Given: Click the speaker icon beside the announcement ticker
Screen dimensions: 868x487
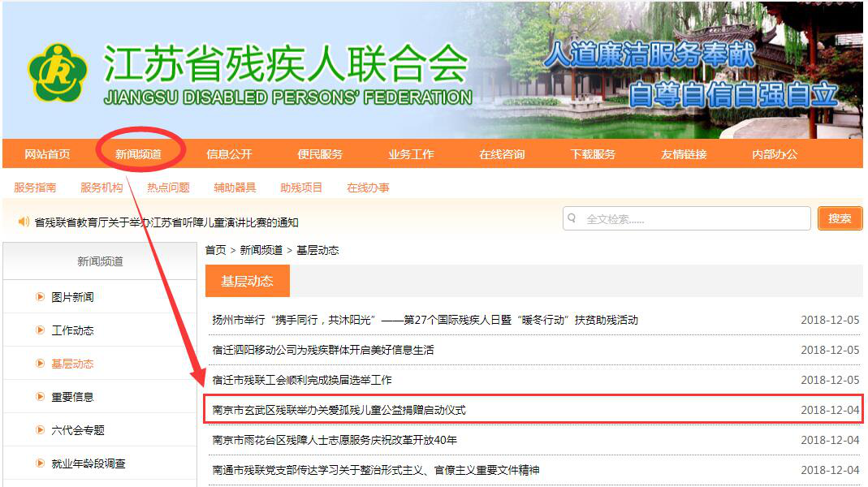Looking at the screenshot, I should [x=23, y=222].
